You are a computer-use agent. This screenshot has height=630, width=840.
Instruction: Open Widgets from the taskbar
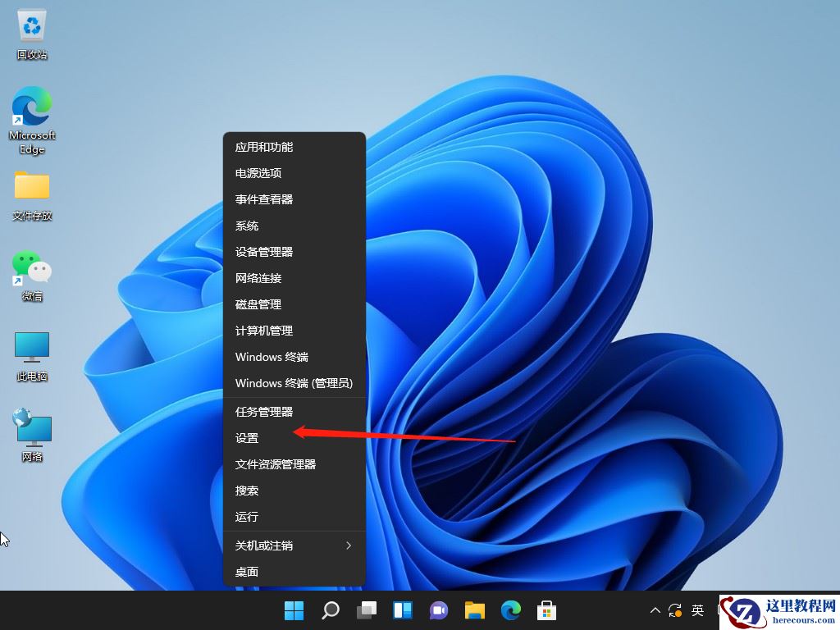(x=402, y=610)
